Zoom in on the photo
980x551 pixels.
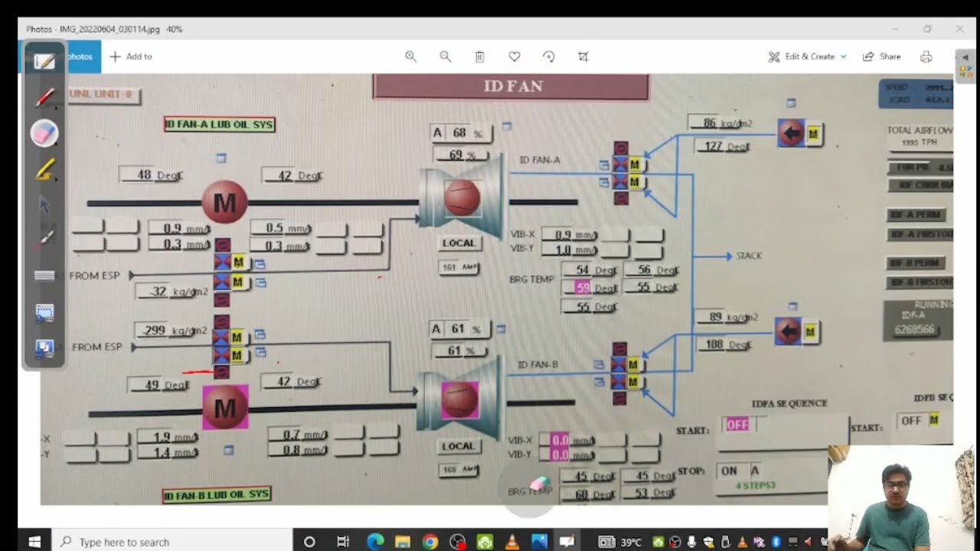coord(410,57)
